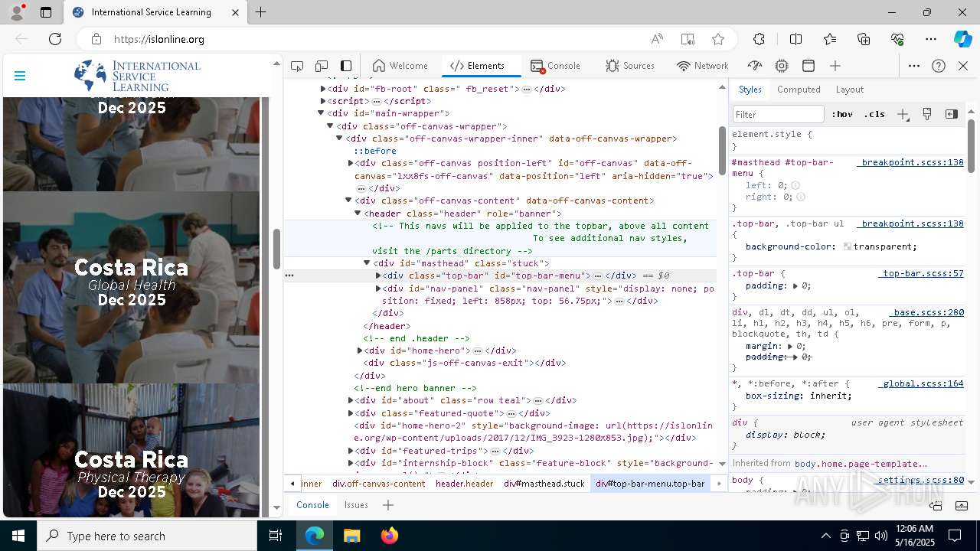
Task: Collapse header class header node
Action: (358, 214)
